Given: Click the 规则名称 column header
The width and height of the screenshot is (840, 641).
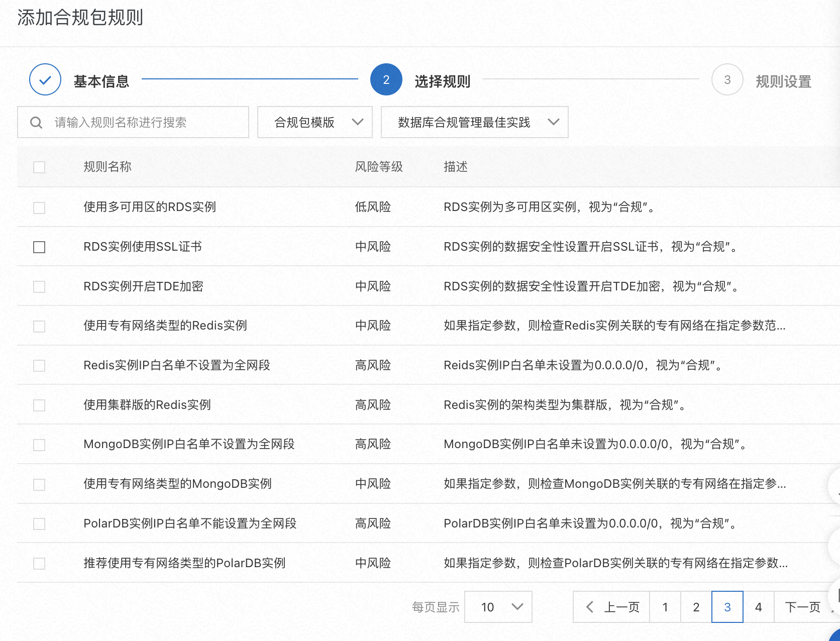Looking at the screenshot, I should 108,167.
